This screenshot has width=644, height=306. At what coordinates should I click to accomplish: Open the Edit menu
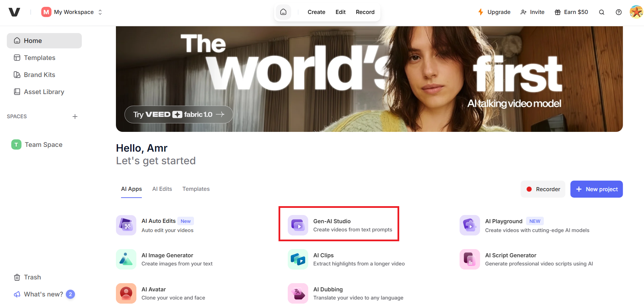pyautogui.click(x=341, y=12)
